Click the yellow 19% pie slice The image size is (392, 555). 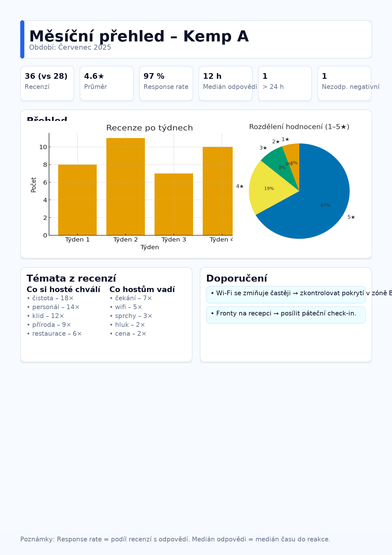[269, 189]
